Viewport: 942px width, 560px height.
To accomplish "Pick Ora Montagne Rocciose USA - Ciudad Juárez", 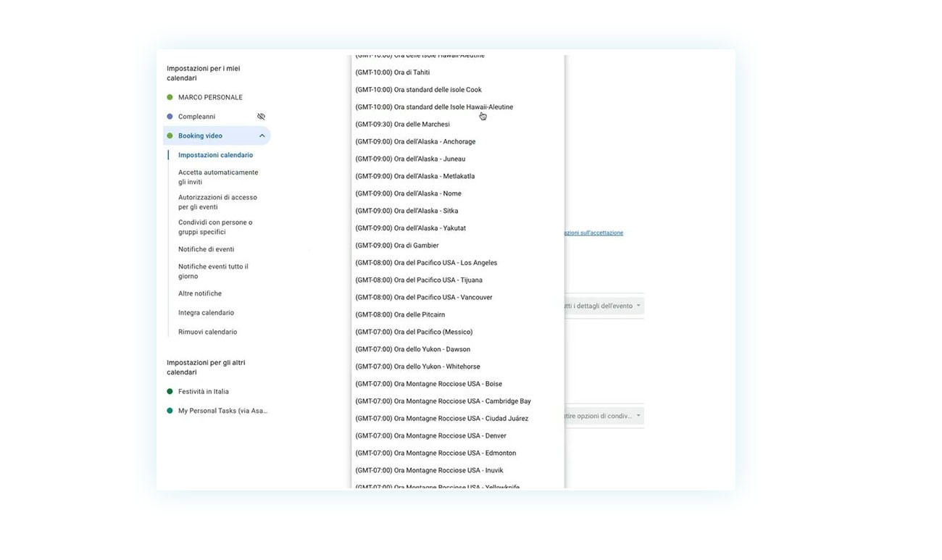I will coord(457,419).
